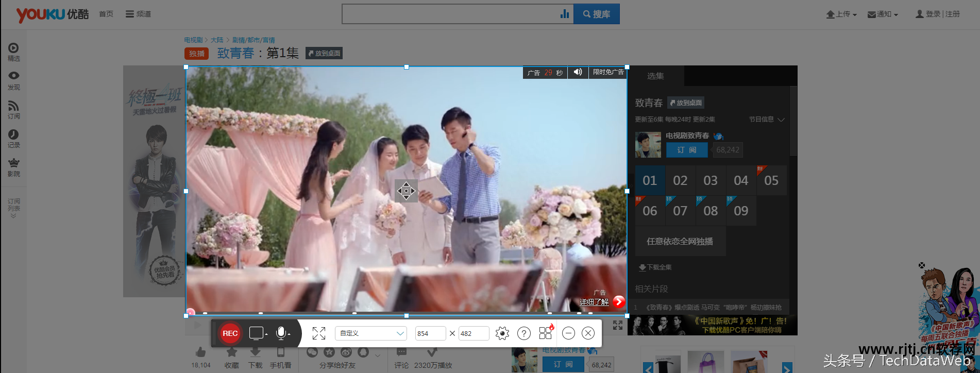Open the 上传 upload dropdown
980x373 pixels.
tap(841, 14)
